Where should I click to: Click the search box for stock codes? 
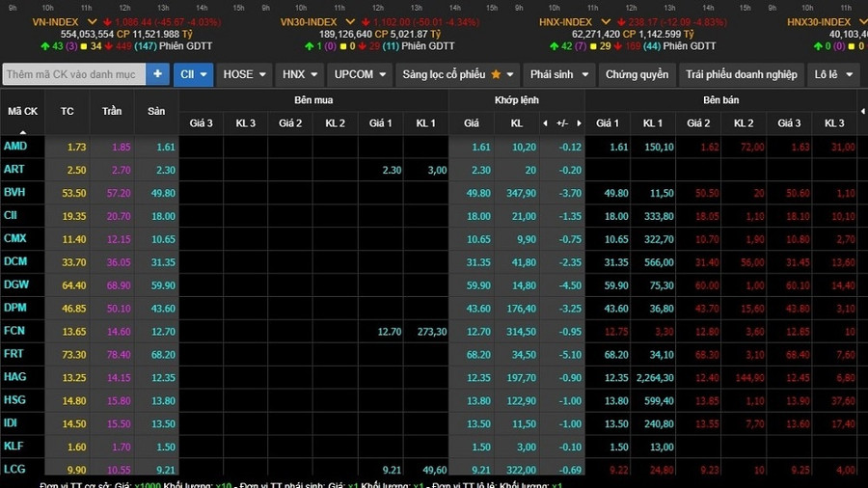point(74,74)
